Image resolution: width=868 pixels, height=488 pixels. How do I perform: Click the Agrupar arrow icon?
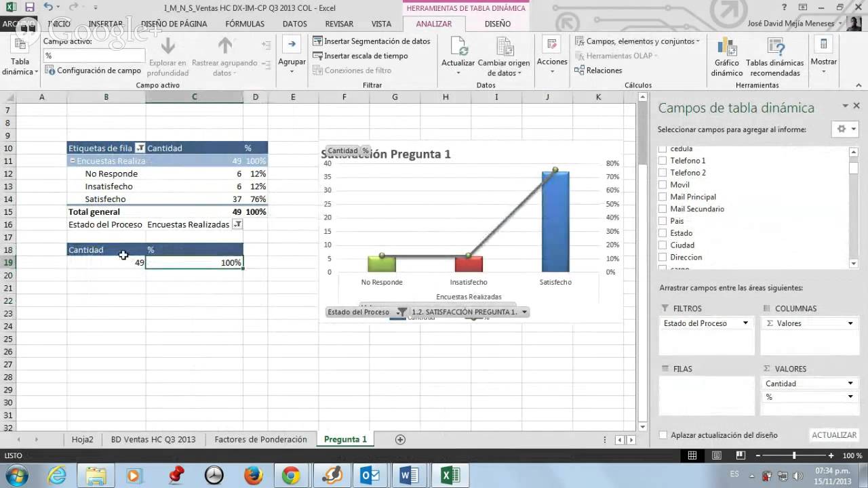click(292, 45)
